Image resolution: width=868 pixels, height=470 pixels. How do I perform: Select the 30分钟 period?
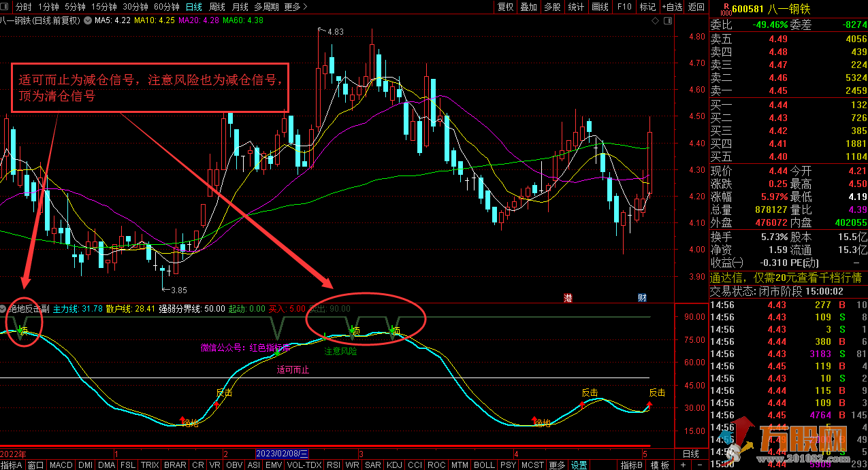point(135,7)
